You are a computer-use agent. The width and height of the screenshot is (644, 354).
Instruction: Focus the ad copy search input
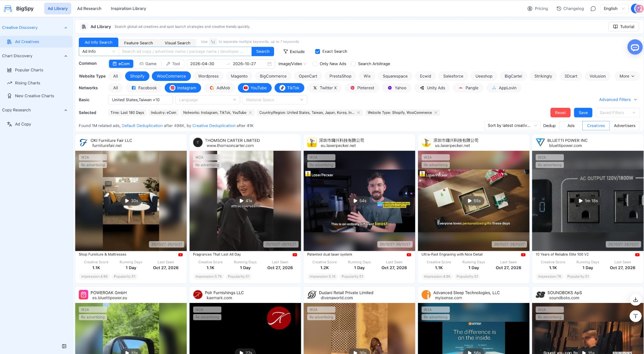point(185,51)
